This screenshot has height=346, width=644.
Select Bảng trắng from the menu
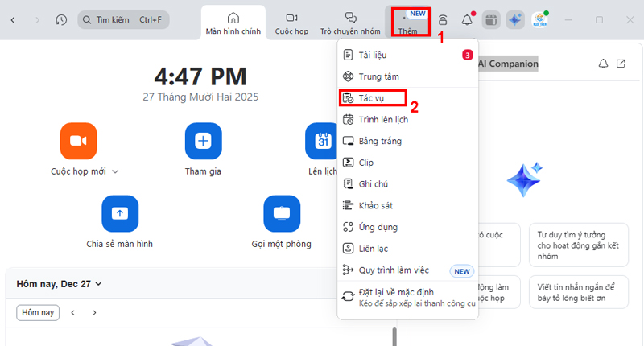(x=379, y=141)
